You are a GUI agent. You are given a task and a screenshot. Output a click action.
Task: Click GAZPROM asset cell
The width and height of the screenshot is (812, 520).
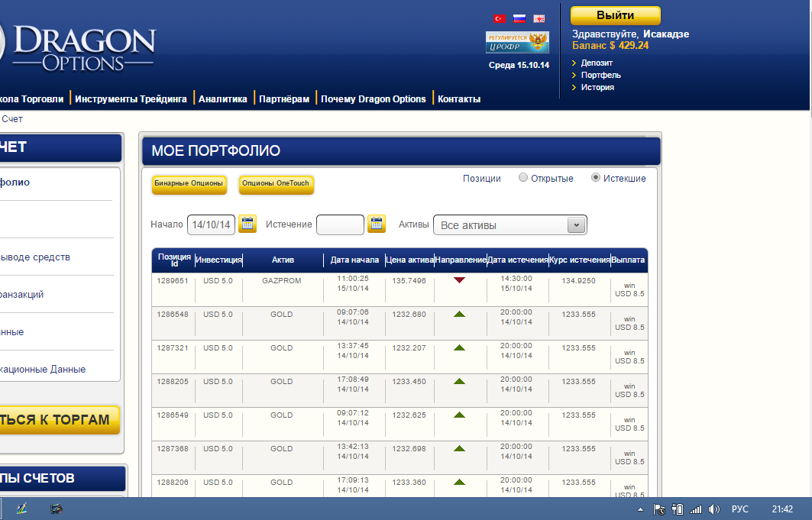click(282, 280)
